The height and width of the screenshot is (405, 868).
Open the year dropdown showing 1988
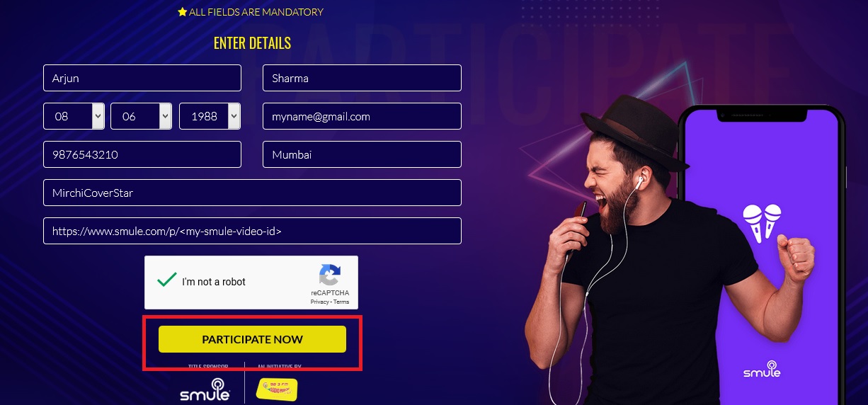point(210,116)
